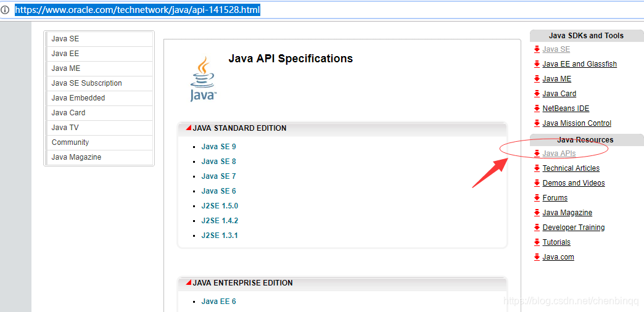The height and width of the screenshot is (312, 644).
Task: Click the Developer Training link
Action: (x=573, y=228)
